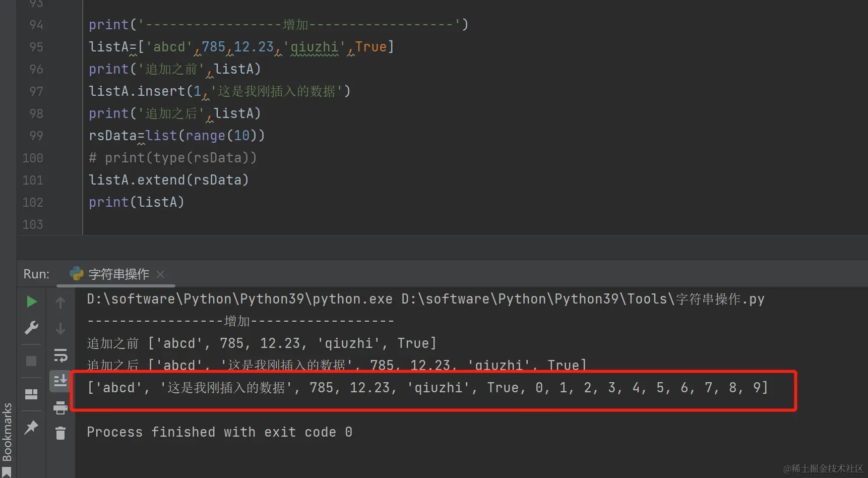Screen dimensions: 868x478
Task: Click Up the stack trace arrow
Action: (60, 303)
